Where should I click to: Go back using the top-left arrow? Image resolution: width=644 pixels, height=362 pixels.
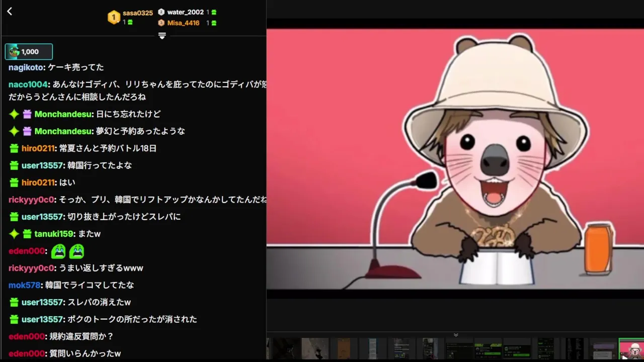9,11
